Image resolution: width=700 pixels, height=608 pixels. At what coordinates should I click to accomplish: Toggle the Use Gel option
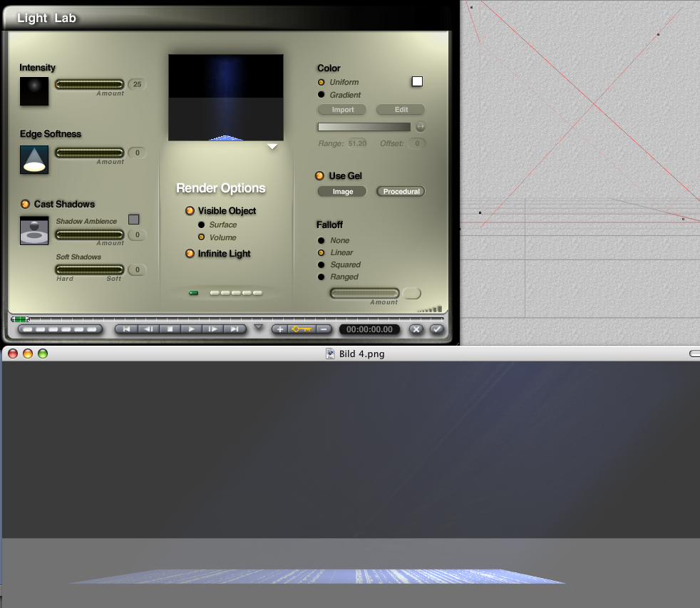[x=319, y=175]
